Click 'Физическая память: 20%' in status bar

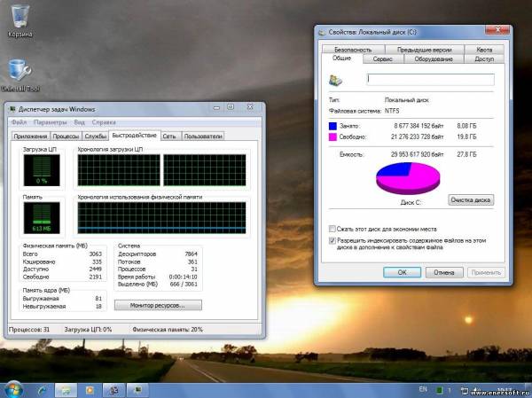pos(168,330)
